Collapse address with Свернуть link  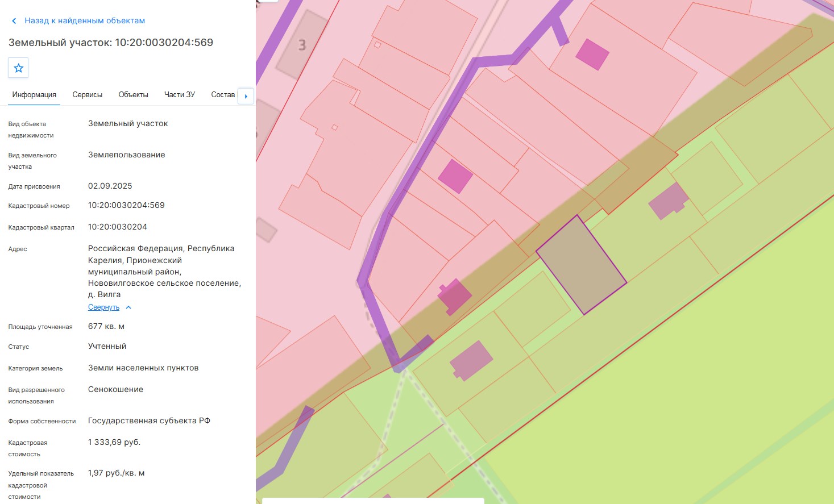pos(103,307)
